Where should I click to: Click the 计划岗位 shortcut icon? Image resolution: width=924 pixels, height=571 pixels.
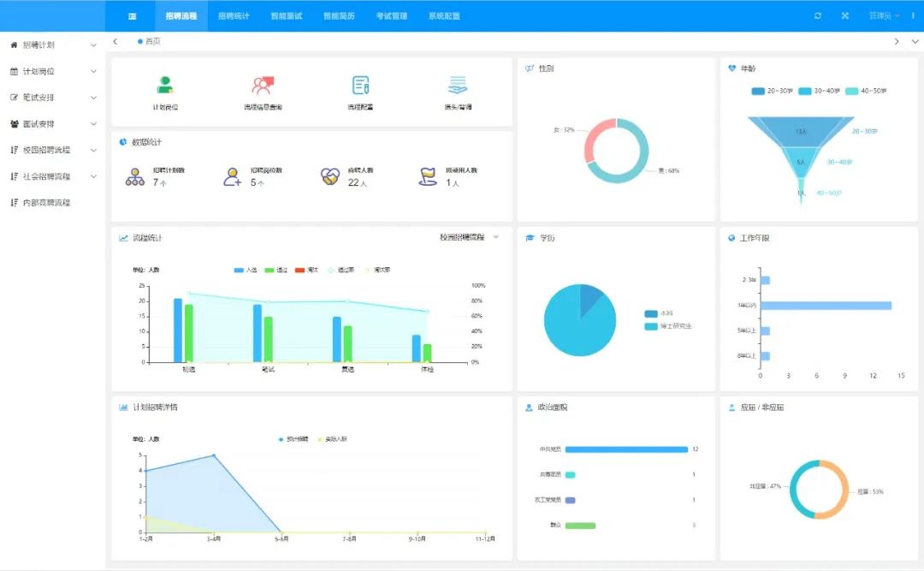[165, 85]
